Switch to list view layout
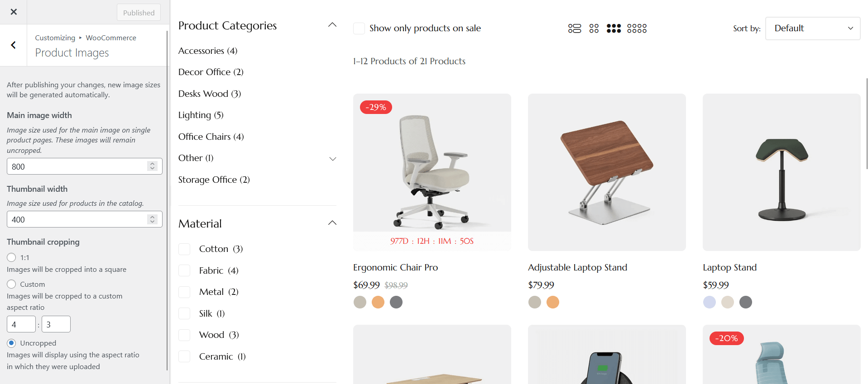The height and width of the screenshot is (384, 868). click(574, 28)
